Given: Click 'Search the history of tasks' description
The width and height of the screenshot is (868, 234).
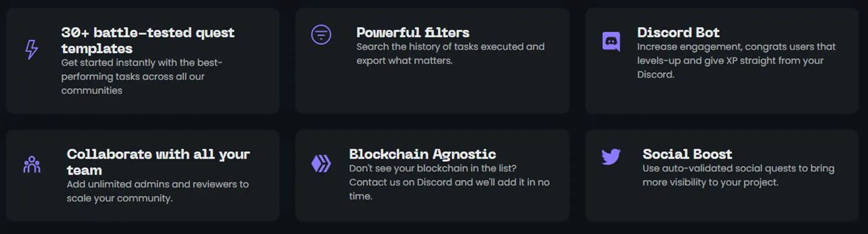Looking at the screenshot, I should click(450, 47).
